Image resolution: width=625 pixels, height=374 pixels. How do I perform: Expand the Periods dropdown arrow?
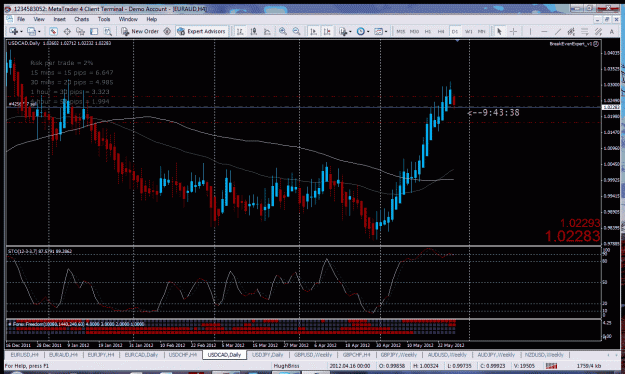(x=368, y=31)
